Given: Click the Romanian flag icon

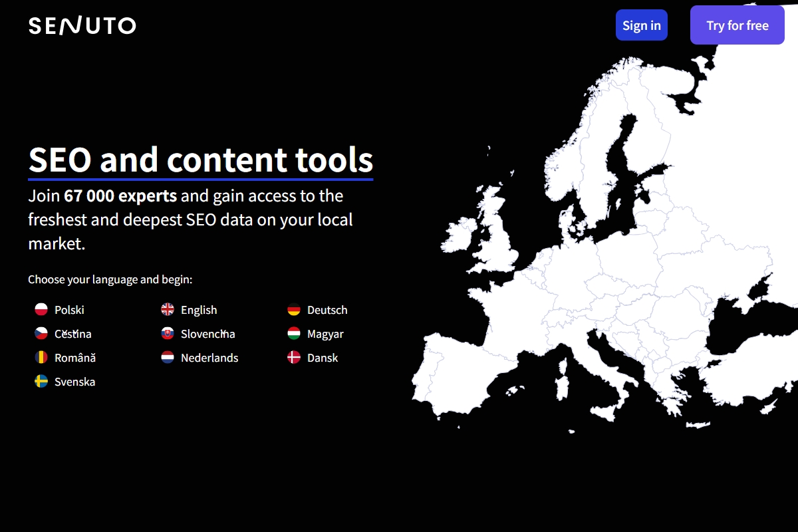Looking at the screenshot, I should pyautogui.click(x=41, y=358).
